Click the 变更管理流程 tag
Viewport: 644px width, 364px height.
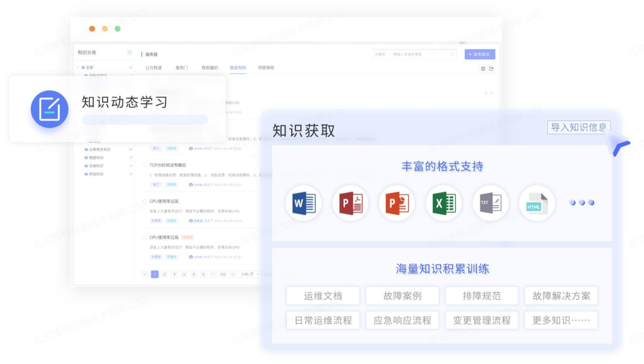[x=482, y=320]
